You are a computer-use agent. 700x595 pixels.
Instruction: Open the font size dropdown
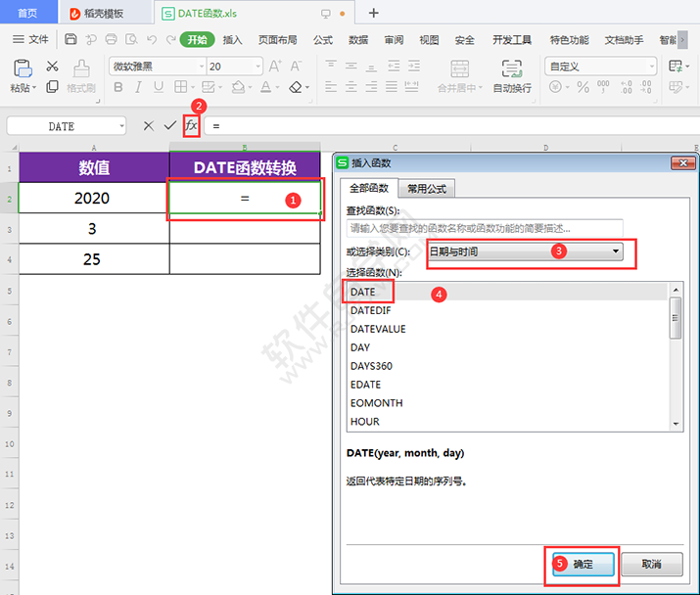(x=258, y=67)
